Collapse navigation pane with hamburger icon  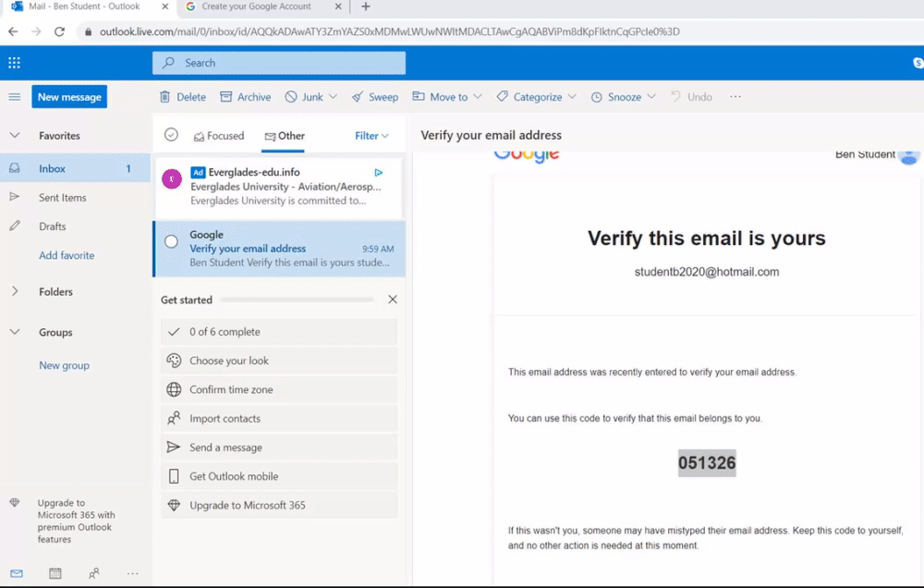pyautogui.click(x=15, y=97)
